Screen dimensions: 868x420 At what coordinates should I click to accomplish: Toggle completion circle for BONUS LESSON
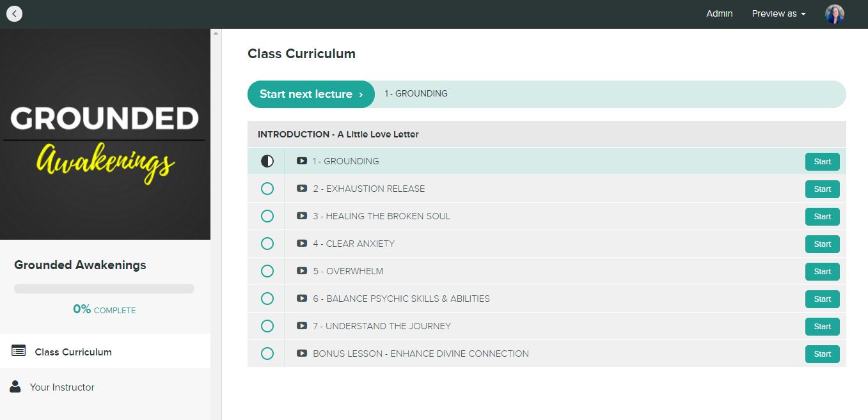coord(267,354)
